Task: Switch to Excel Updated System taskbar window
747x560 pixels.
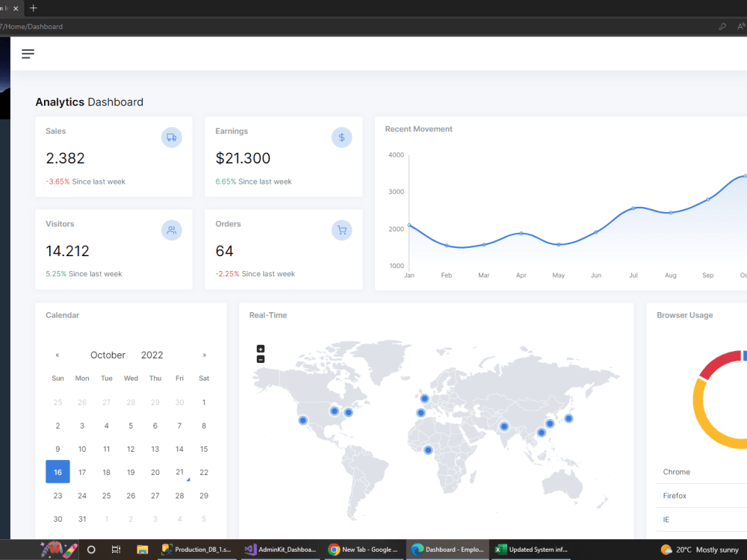Action: coord(532,550)
